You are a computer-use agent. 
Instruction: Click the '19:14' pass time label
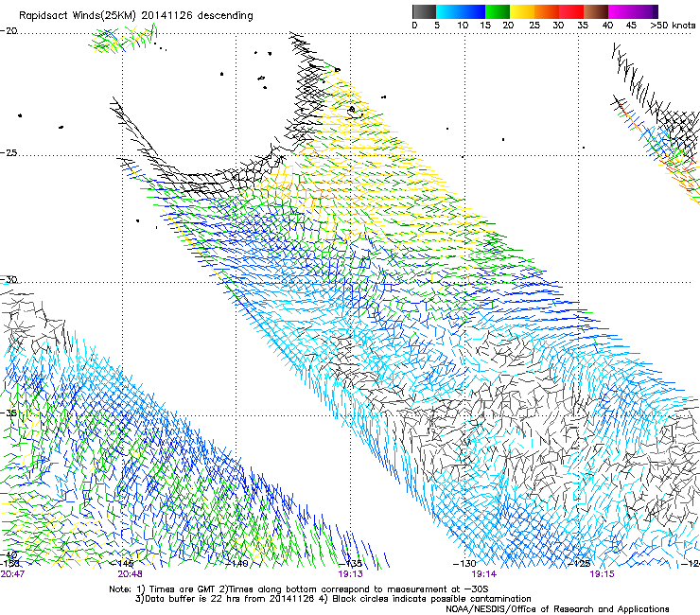484,574
